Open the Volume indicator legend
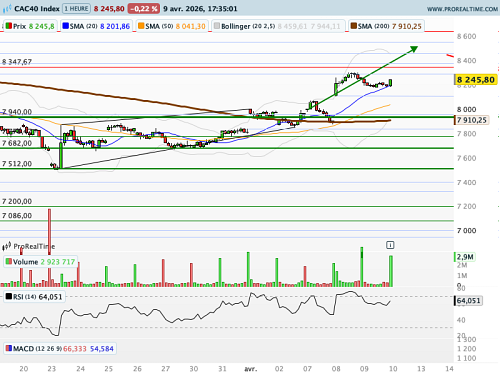Screen dimensions: 500x375 pyautogui.click(x=40, y=262)
